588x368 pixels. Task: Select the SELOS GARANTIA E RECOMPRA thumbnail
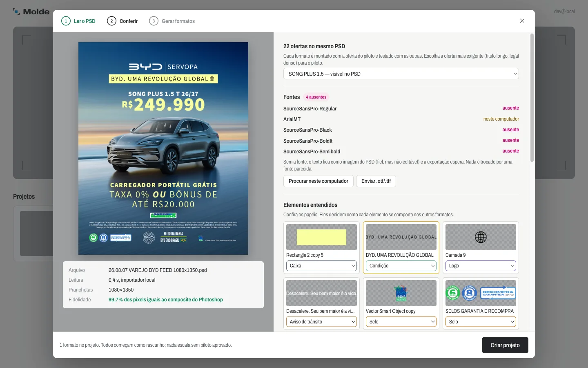pyautogui.click(x=481, y=293)
